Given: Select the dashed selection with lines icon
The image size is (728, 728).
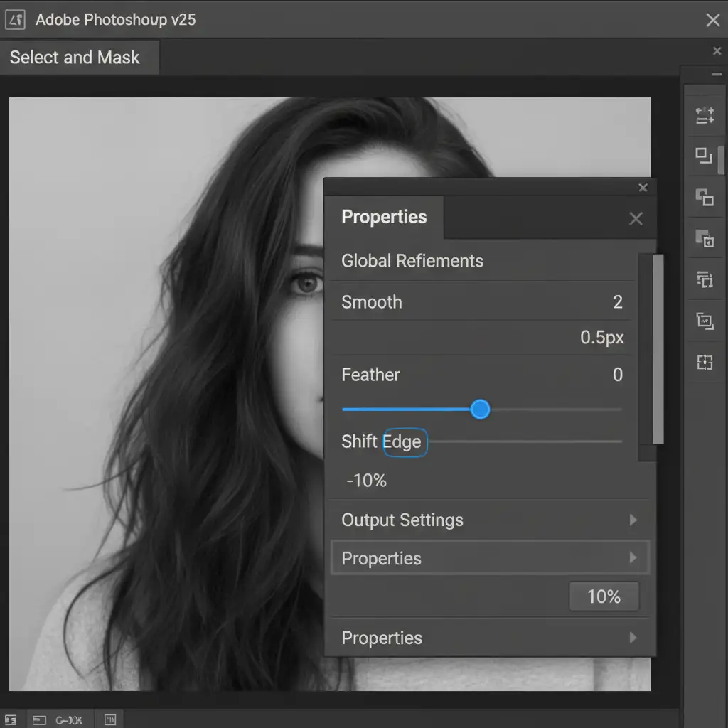Looking at the screenshot, I should (x=704, y=279).
